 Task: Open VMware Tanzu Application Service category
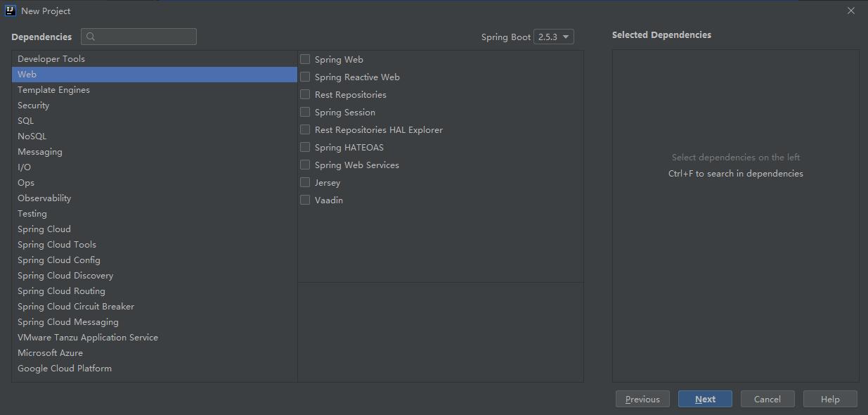tap(155, 338)
